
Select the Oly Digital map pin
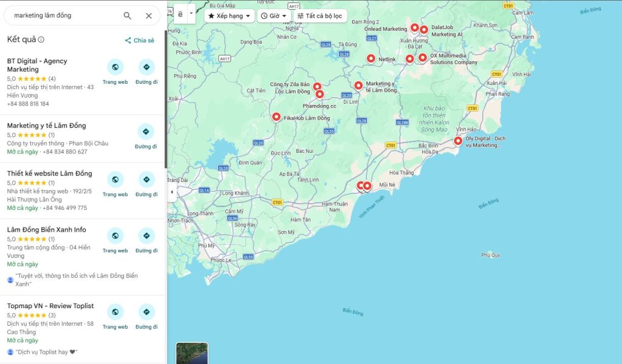(458, 141)
